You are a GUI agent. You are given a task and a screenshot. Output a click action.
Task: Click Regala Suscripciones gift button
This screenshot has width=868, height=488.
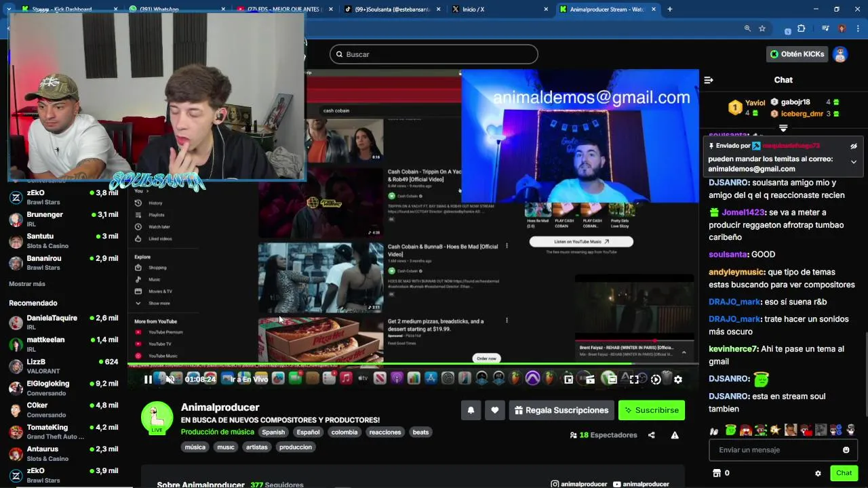(561, 410)
